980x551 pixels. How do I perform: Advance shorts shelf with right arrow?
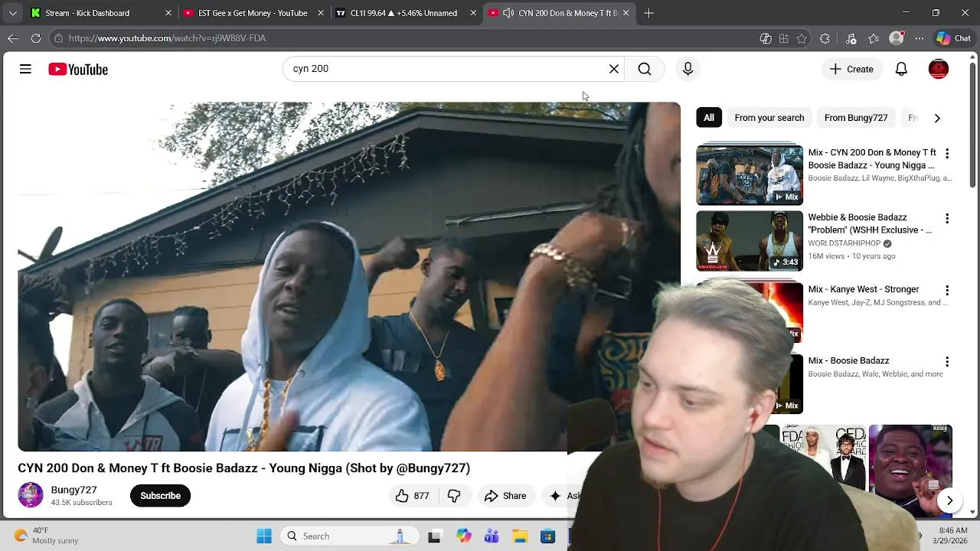click(x=949, y=500)
